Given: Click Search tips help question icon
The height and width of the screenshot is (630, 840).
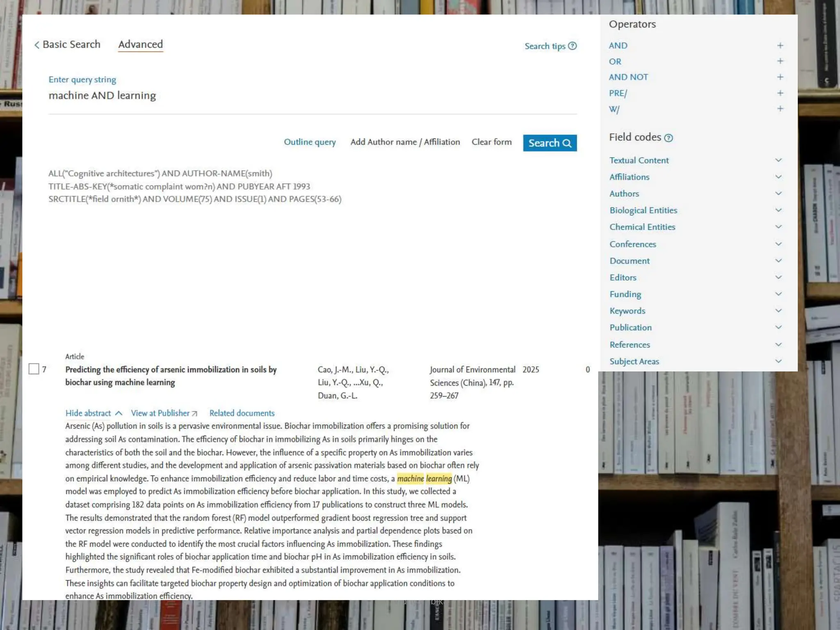Looking at the screenshot, I should pyautogui.click(x=572, y=46).
